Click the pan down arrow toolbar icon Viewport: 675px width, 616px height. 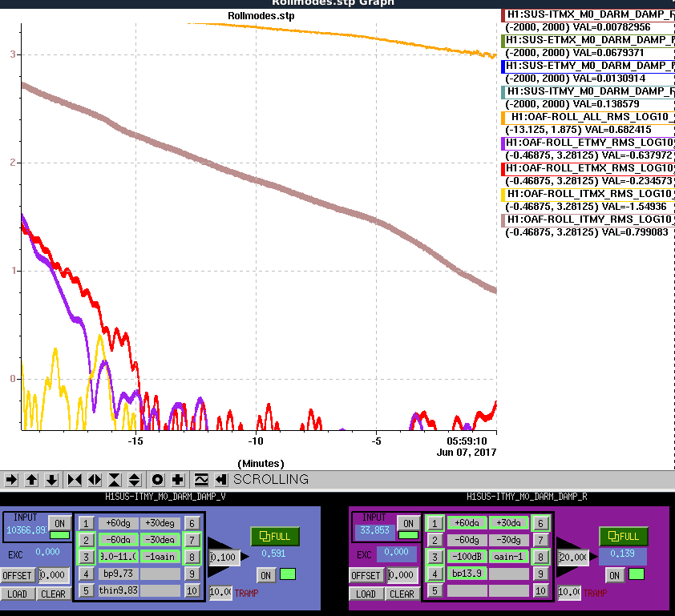[x=51, y=480]
